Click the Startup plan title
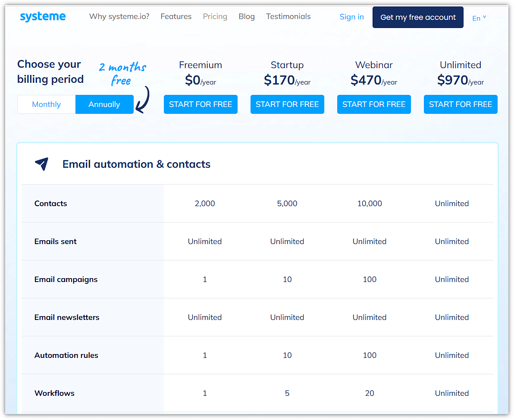 tap(287, 65)
